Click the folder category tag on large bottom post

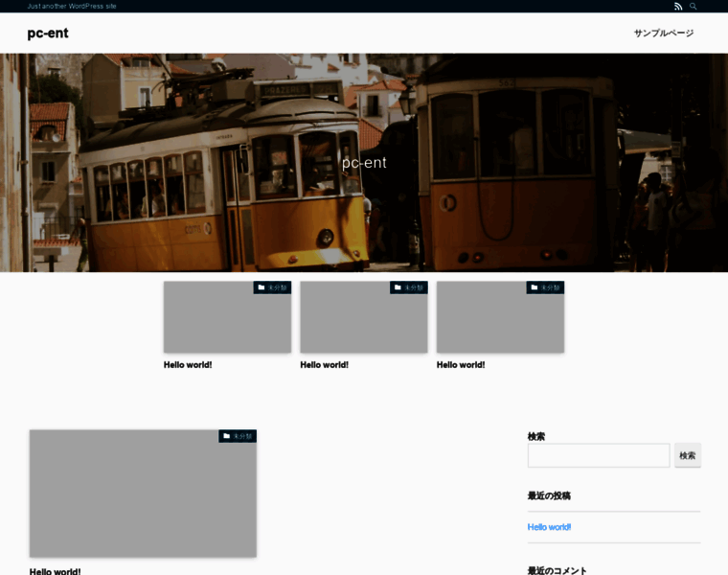(238, 436)
